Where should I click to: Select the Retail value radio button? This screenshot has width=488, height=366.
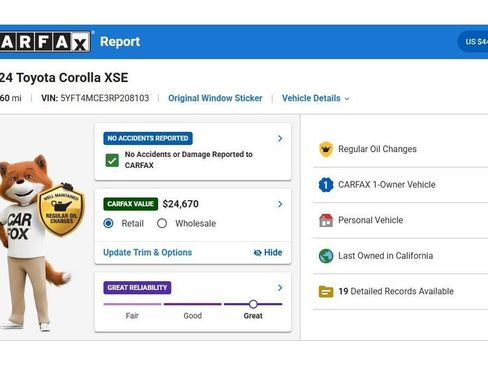(108, 223)
